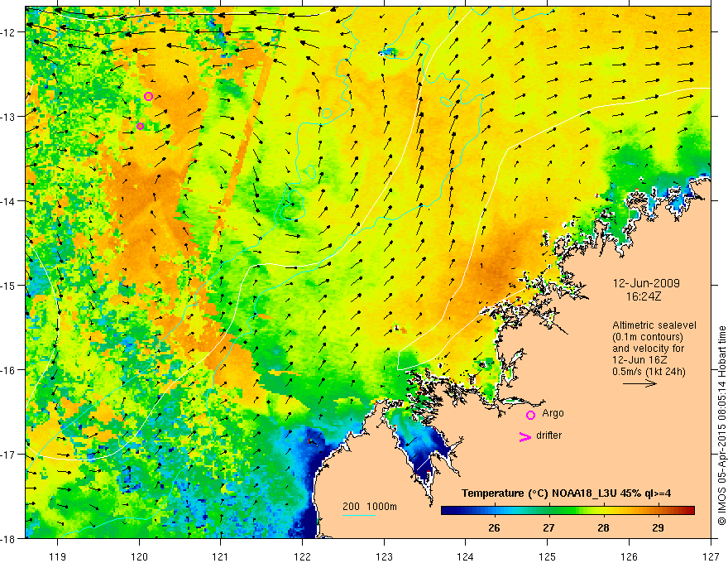The width and height of the screenshot is (728, 563).
Task: Click the latitude axis label '-14'
Action: pyautogui.click(x=9, y=201)
